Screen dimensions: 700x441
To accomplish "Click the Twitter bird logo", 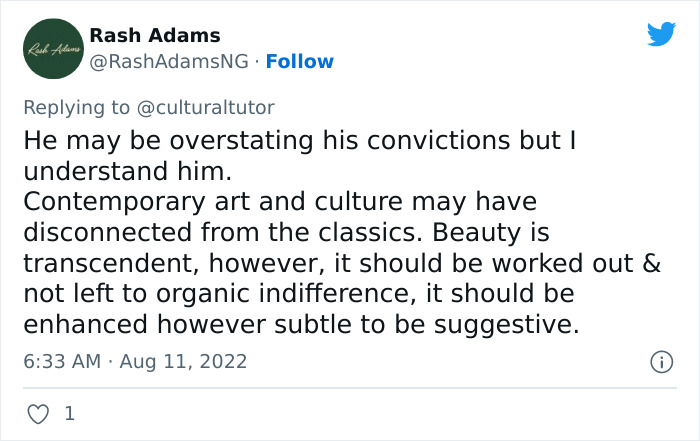I will (x=661, y=33).
